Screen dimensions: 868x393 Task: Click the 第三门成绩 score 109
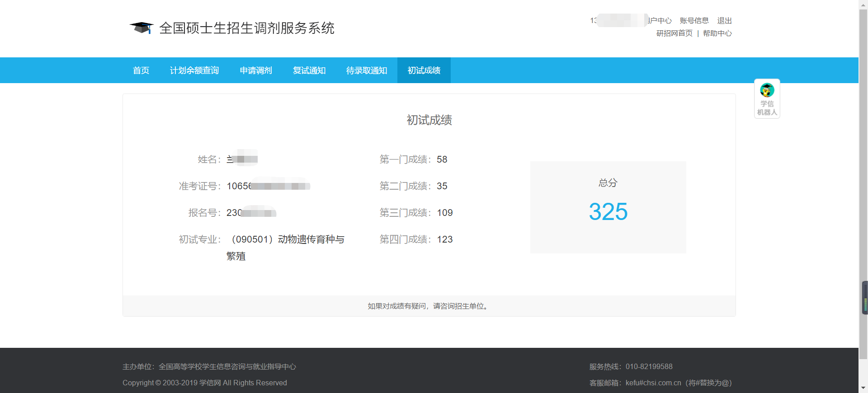coord(445,213)
